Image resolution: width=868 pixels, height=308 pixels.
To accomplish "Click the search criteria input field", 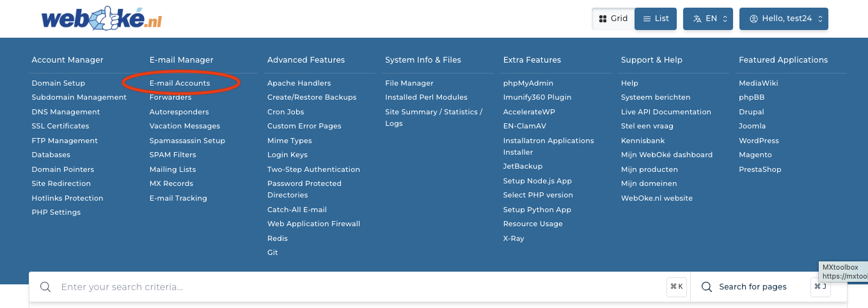I will coord(358,287).
